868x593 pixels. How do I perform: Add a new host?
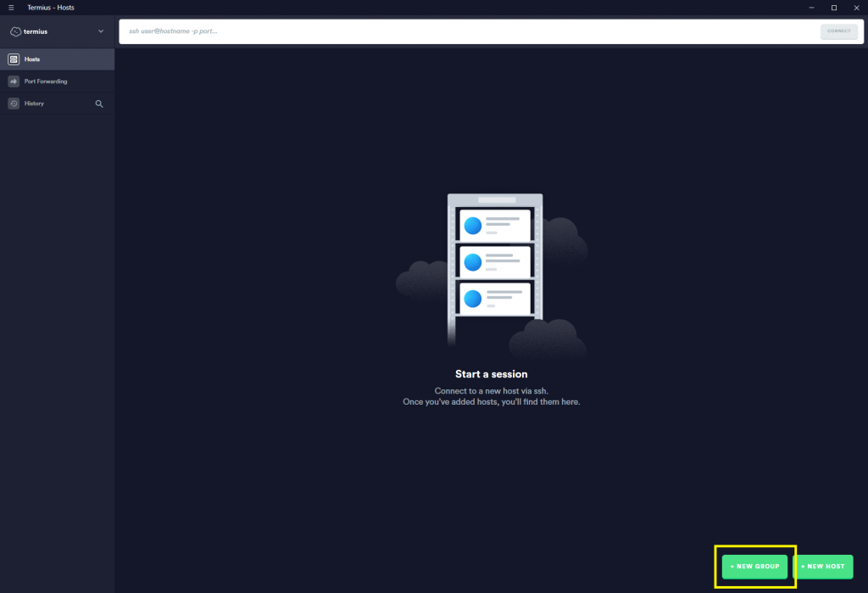[x=823, y=567]
